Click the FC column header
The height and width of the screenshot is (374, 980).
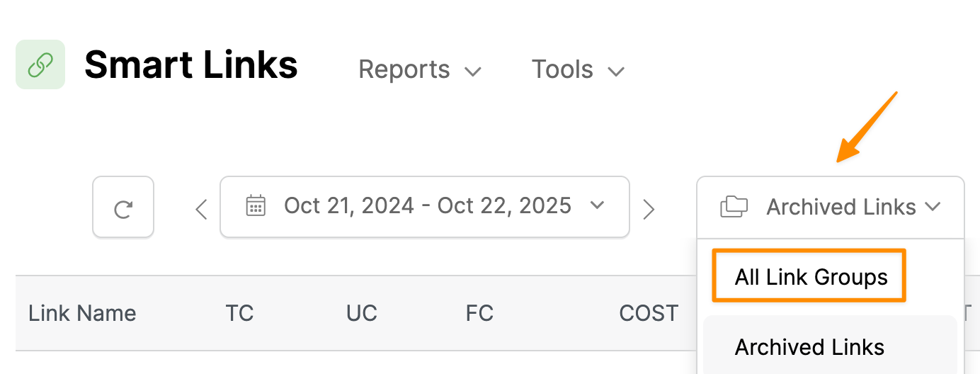[479, 313]
